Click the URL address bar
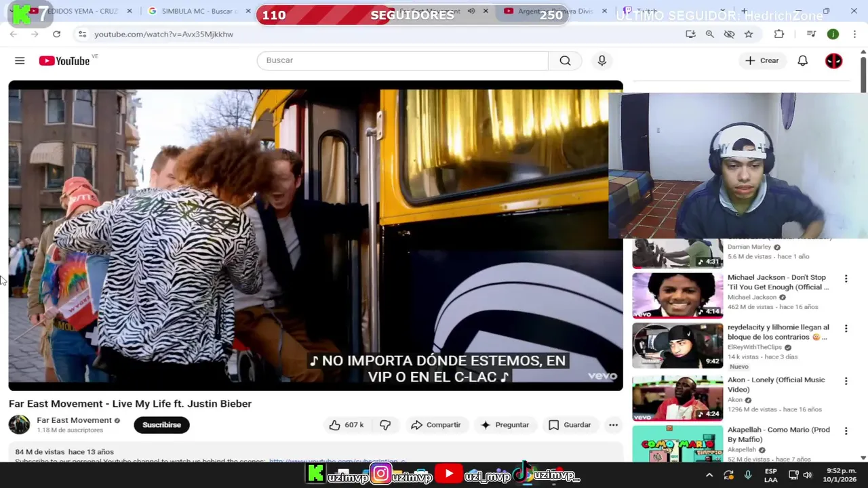 pyautogui.click(x=380, y=34)
